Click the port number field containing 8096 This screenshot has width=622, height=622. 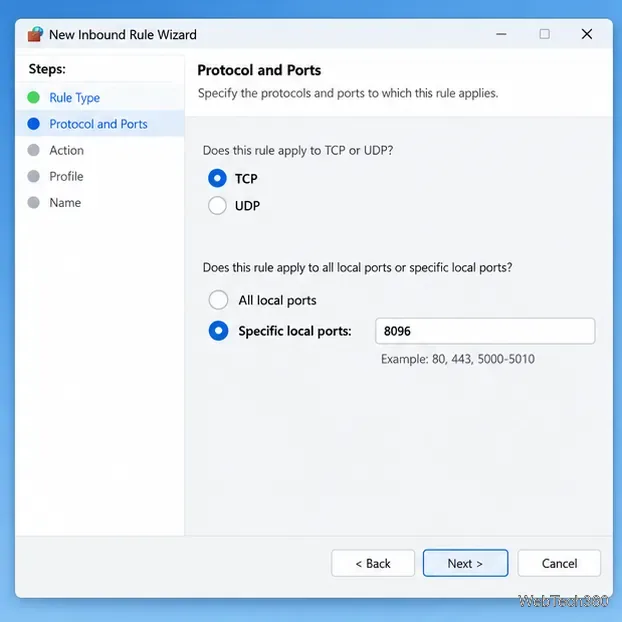(x=485, y=331)
